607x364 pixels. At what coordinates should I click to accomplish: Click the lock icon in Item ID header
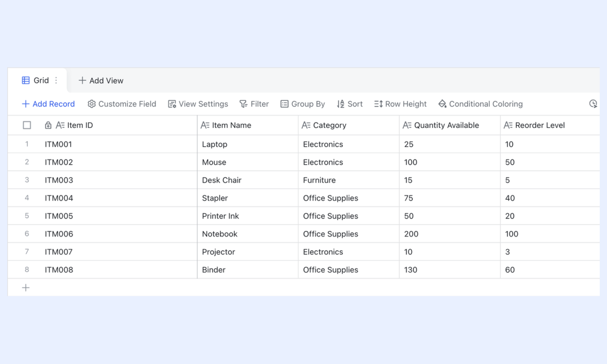(x=48, y=125)
